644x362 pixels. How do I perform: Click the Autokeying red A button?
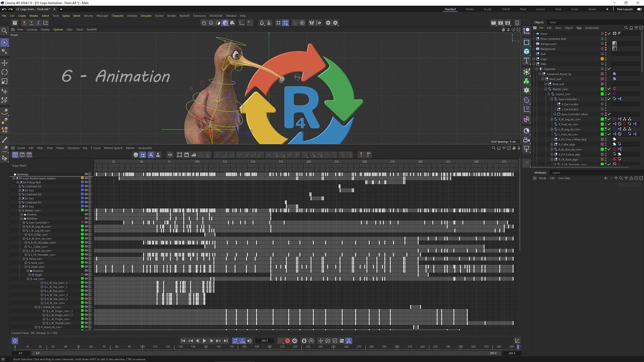coord(287,341)
